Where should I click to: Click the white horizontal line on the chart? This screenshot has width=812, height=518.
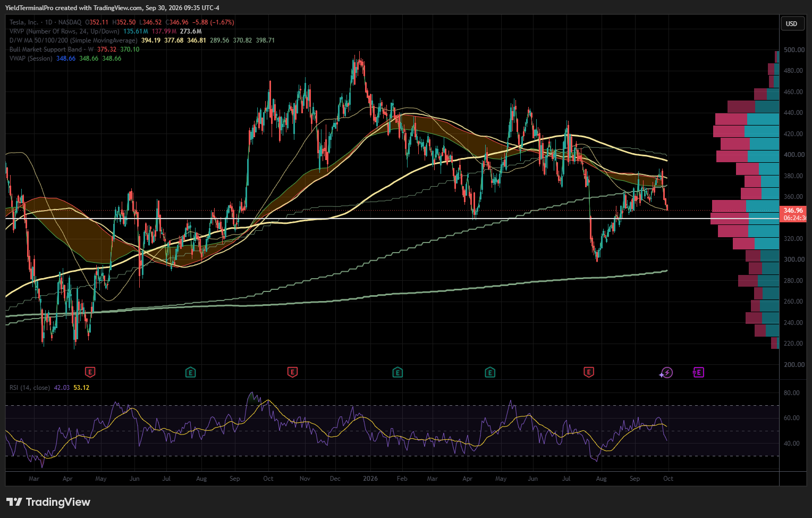pyautogui.click(x=392, y=219)
